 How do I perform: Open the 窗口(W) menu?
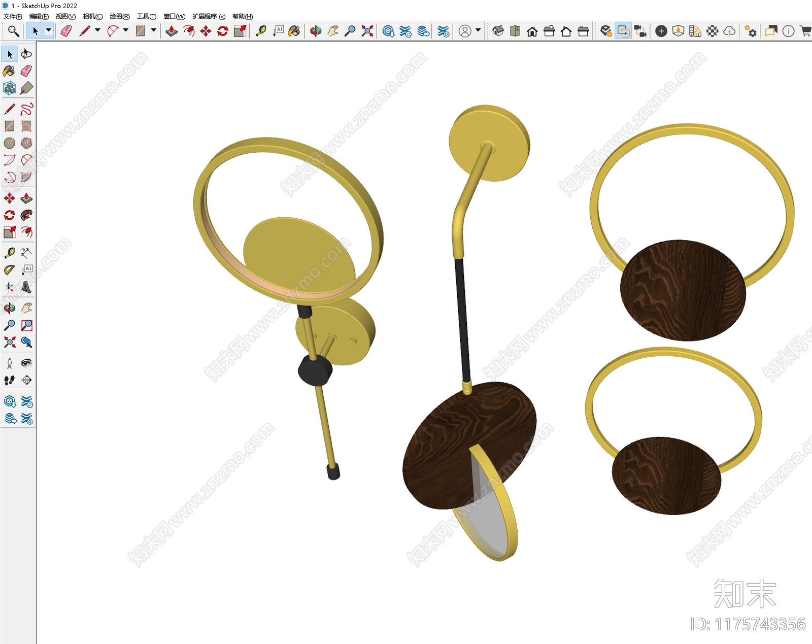click(175, 16)
